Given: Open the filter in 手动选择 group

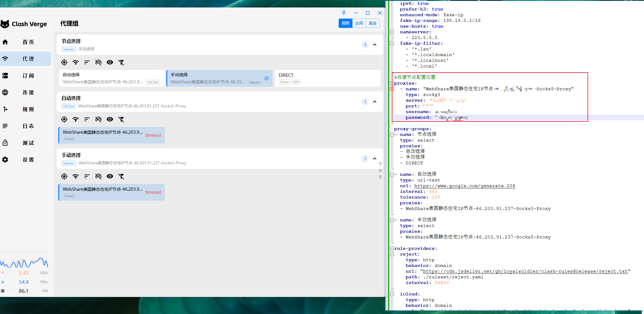Looking at the screenshot, I should (x=121, y=176).
